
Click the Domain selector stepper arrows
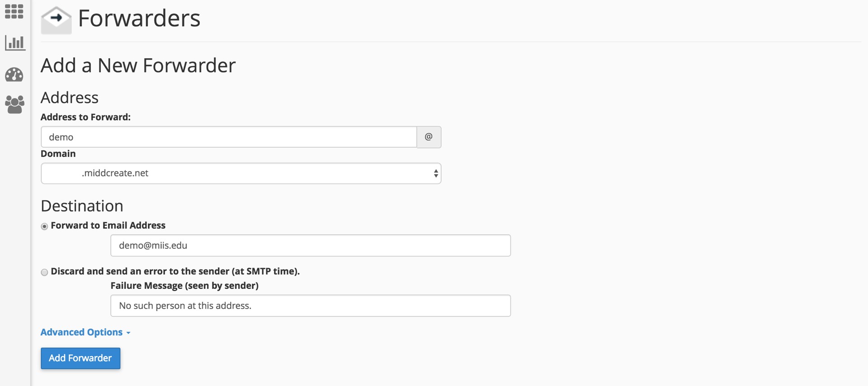pos(436,174)
